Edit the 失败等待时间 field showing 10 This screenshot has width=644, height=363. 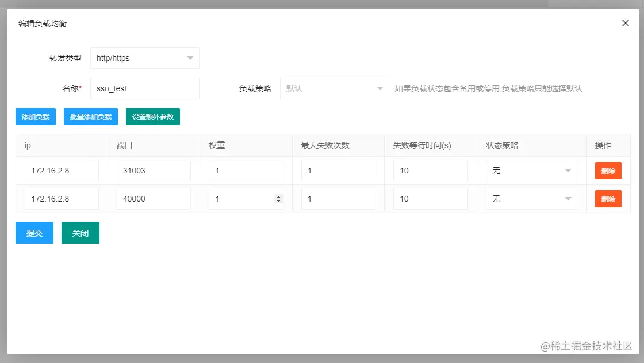(x=430, y=170)
